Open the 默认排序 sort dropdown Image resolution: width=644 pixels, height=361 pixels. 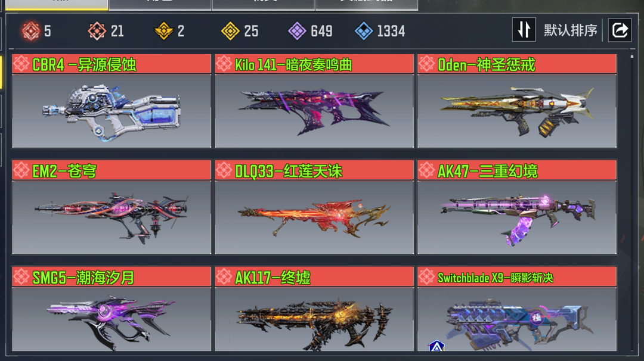[x=571, y=30]
